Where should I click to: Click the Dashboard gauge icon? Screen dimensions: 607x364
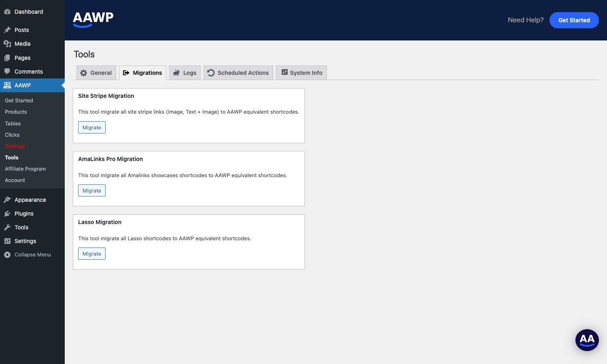coord(7,12)
